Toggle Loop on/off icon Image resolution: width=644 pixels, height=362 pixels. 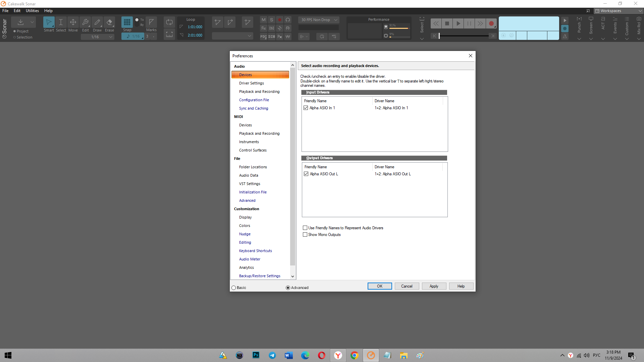coord(169,22)
